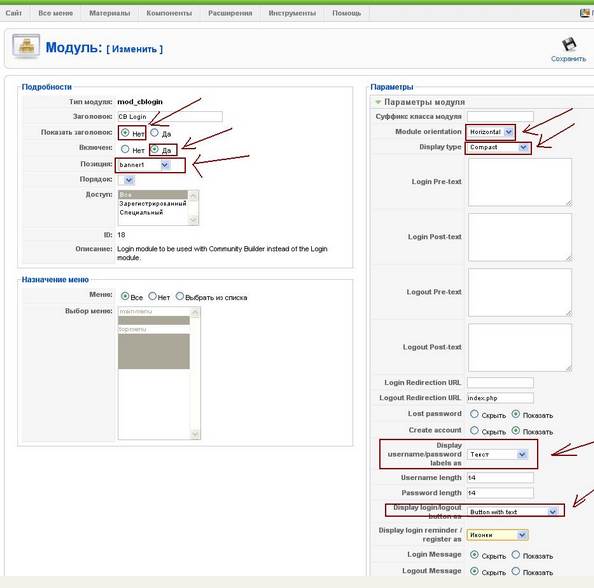Open Display type dropdown showing Compact
Image resolution: width=594 pixels, height=588 pixels.
pyautogui.click(x=498, y=147)
